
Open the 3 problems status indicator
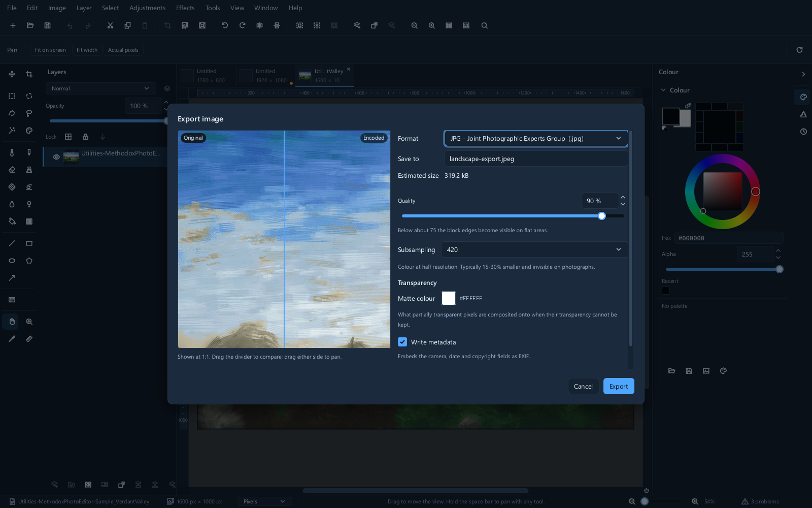click(760, 501)
